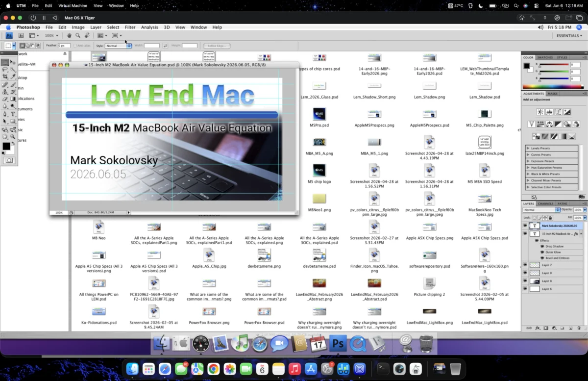Click the layer Opacity field
This screenshot has height=381, width=588.
[578, 210]
